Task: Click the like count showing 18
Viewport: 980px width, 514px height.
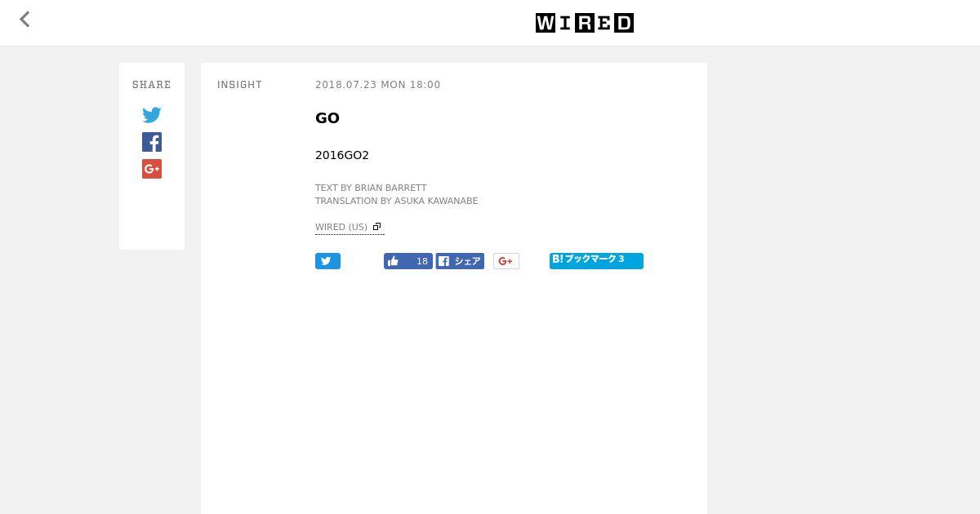Action: tap(421, 261)
